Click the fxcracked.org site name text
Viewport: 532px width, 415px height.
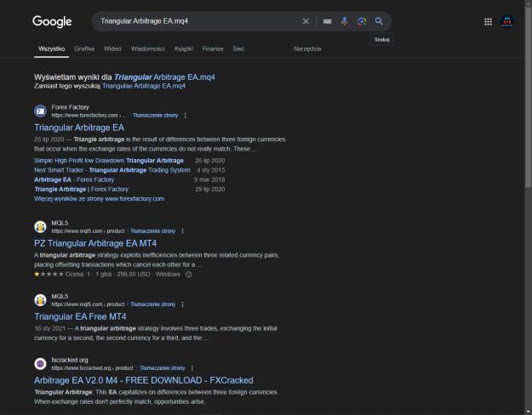(x=70, y=360)
